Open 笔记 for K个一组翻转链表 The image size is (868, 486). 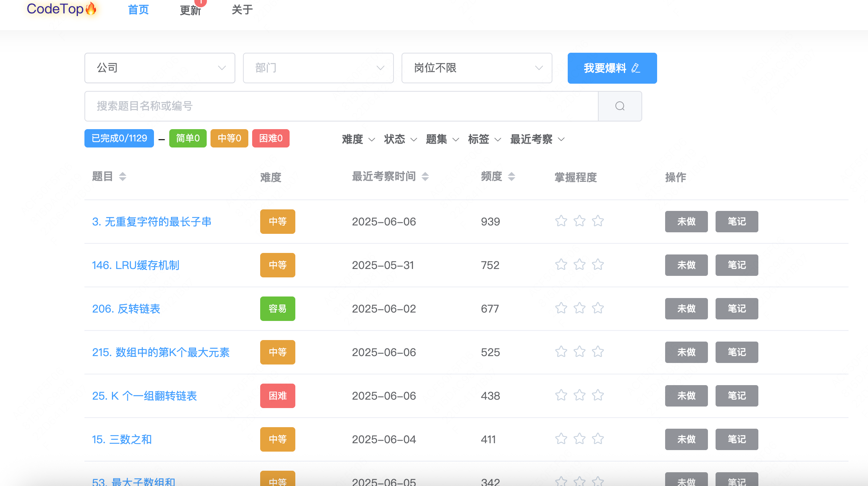[737, 396]
